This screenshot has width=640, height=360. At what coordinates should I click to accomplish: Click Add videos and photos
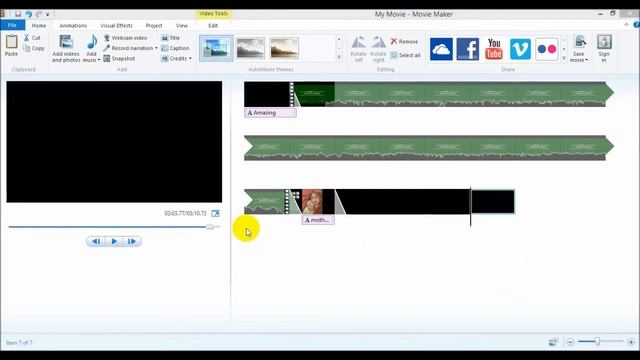(66, 49)
